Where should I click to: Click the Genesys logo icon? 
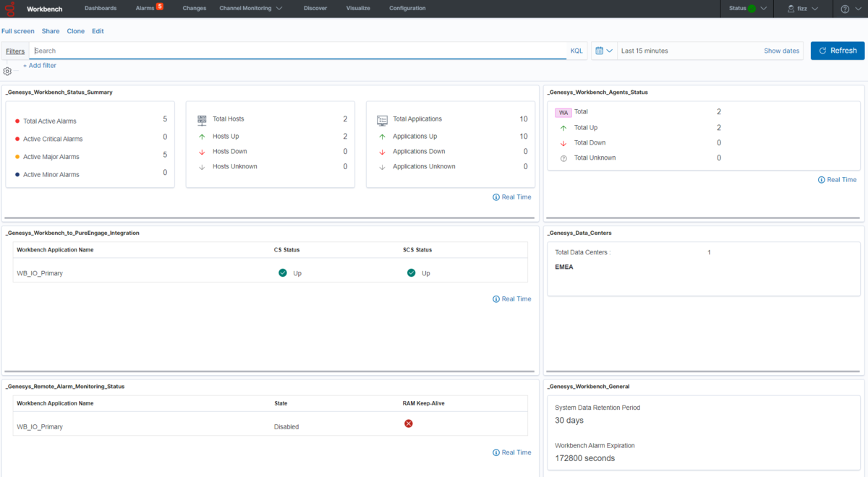tap(9, 9)
